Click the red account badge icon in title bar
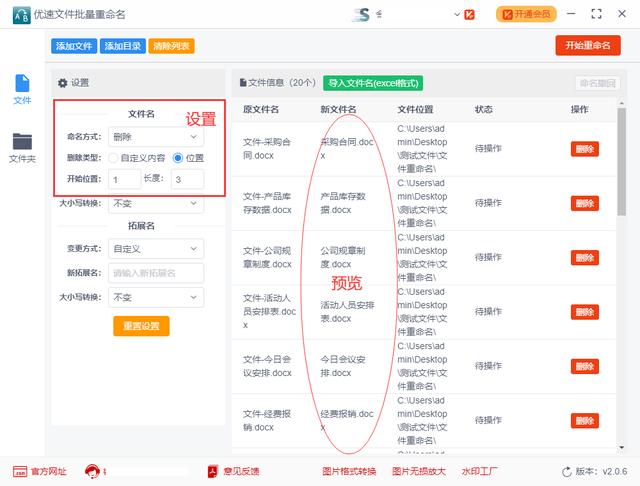640x486 pixels. 470,14
